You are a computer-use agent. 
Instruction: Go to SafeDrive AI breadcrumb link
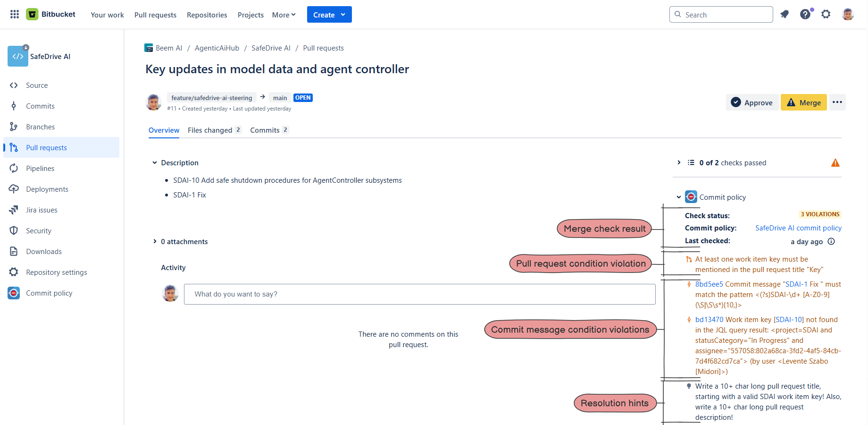(271, 48)
